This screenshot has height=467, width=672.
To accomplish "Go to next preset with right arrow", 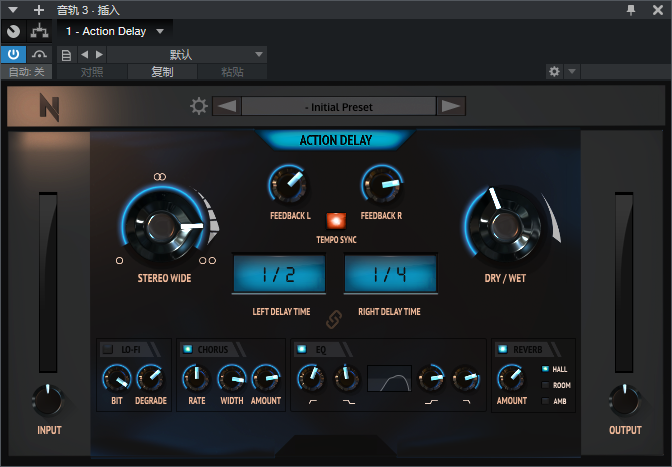I will (451, 106).
